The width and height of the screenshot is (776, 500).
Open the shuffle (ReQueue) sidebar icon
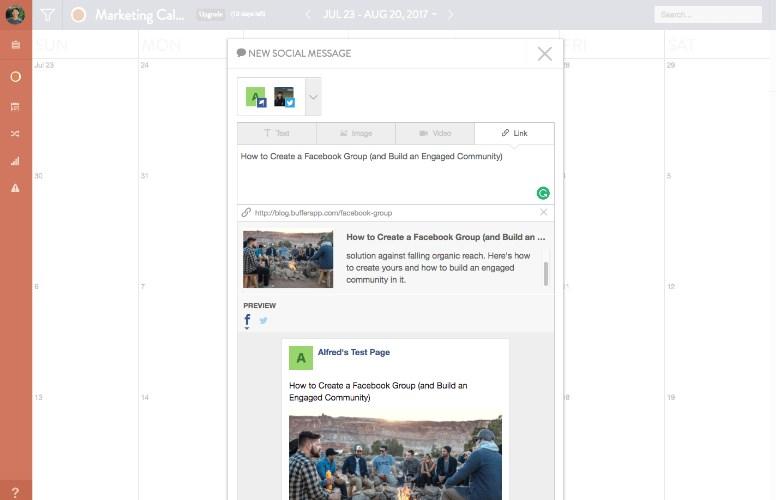[15, 134]
